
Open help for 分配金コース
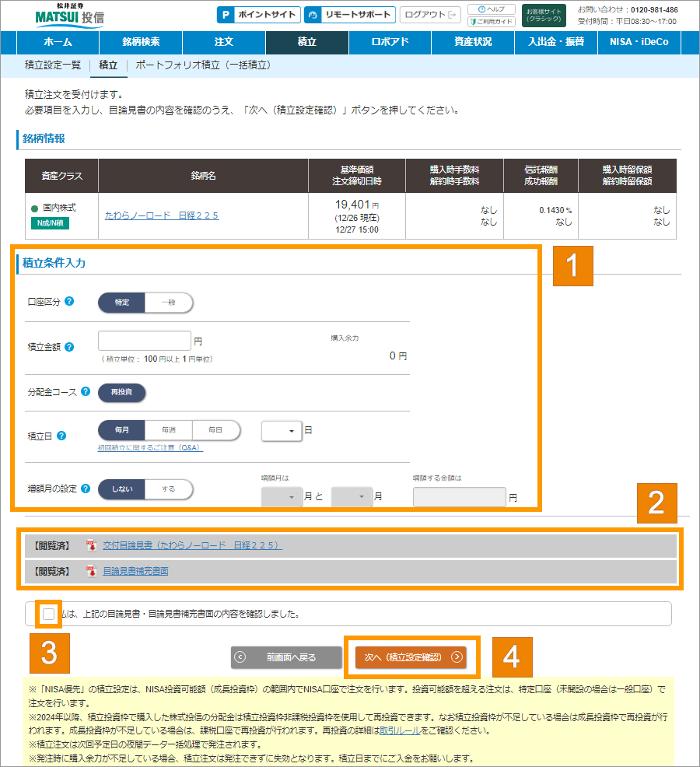click(86, 391)
